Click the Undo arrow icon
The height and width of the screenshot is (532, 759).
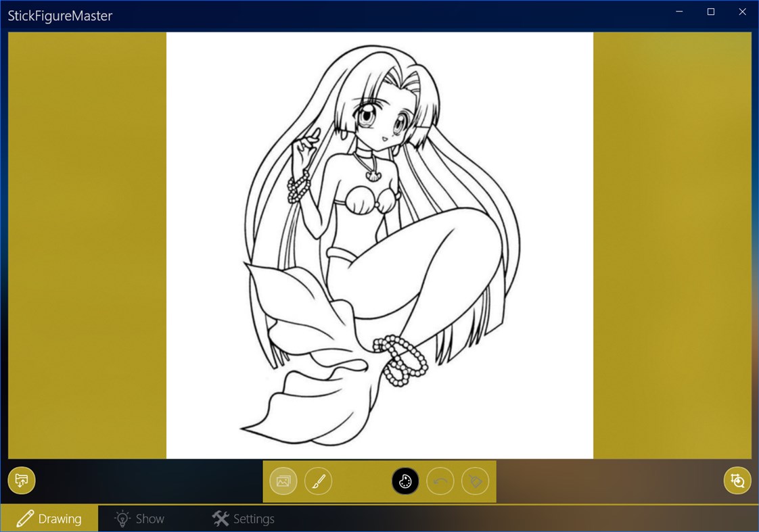(x=440, y=481)
